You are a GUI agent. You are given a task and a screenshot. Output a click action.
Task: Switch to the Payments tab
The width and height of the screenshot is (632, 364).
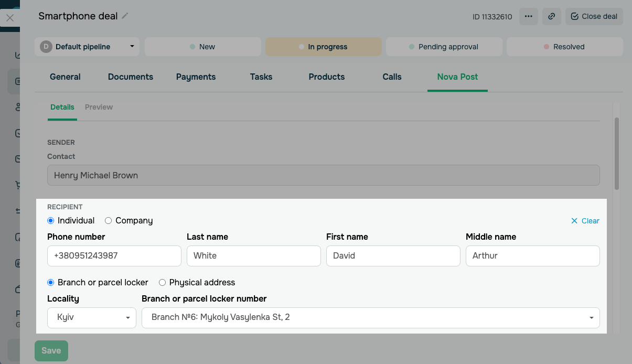tap(196, 77)
